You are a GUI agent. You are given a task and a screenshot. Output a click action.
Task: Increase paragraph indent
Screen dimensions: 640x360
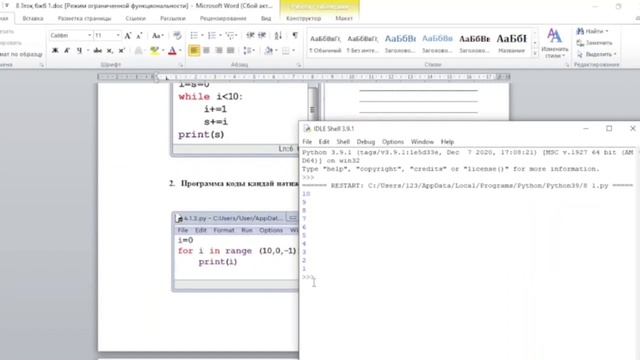(x=262, y=36)
